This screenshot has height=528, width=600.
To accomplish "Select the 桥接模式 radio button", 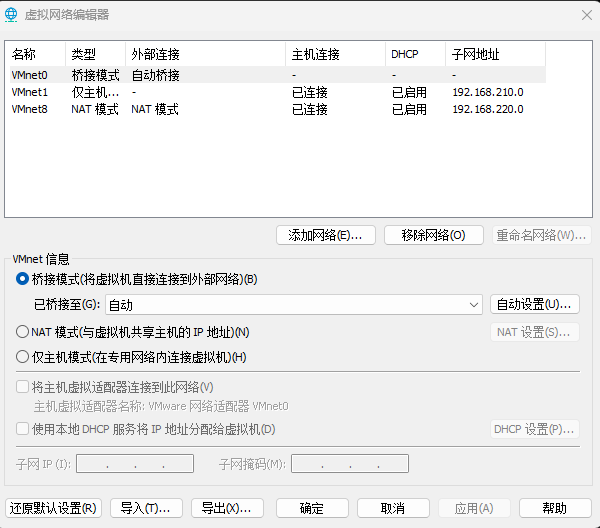I will [x=22, y=279].
